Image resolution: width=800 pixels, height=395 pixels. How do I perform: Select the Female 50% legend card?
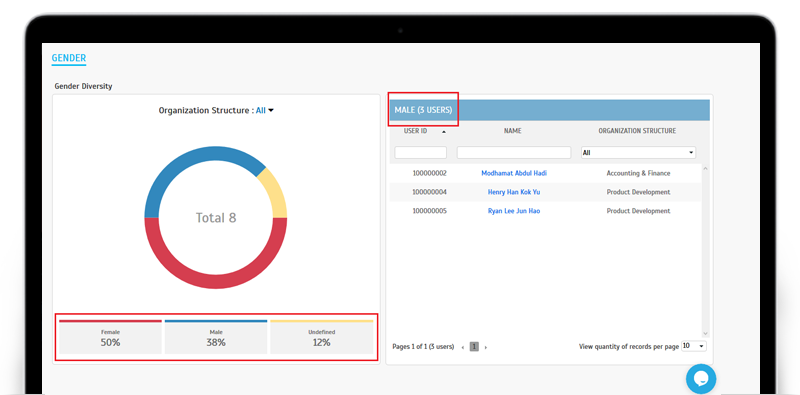pyautogui.click(x=110, y=337)
